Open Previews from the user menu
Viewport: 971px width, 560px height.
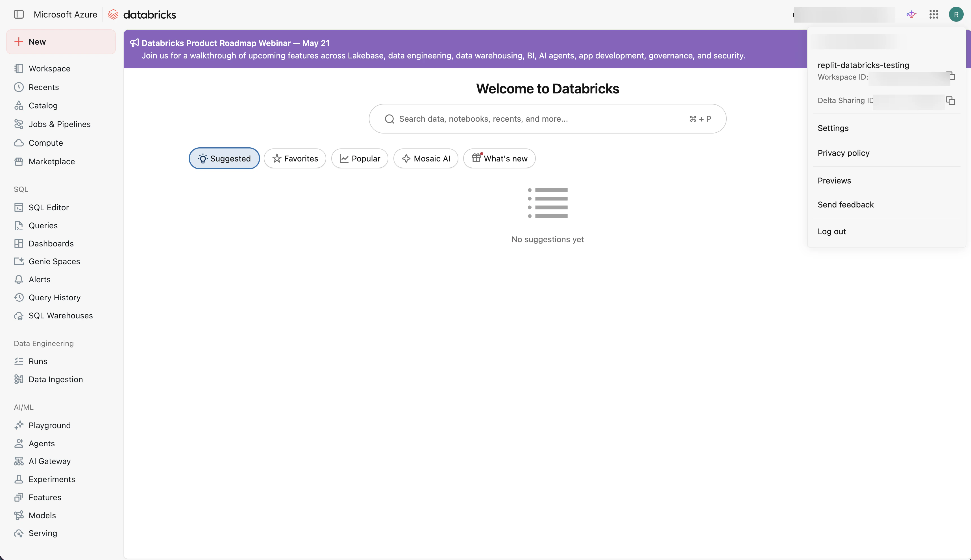coord(886,181)
